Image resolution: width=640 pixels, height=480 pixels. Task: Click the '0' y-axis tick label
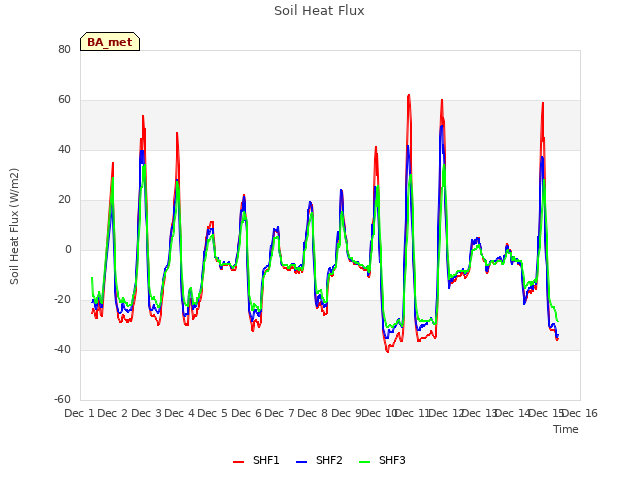[x=68, y=249]
